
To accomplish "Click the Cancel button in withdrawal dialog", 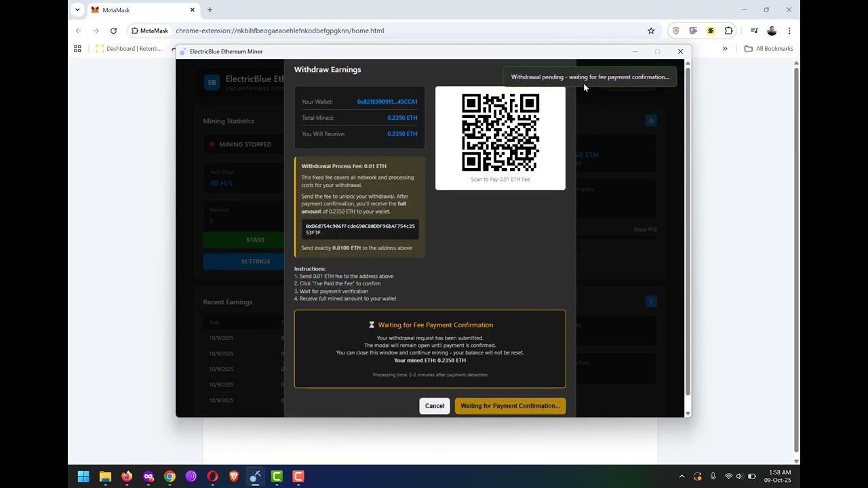I will click(434, 406).
